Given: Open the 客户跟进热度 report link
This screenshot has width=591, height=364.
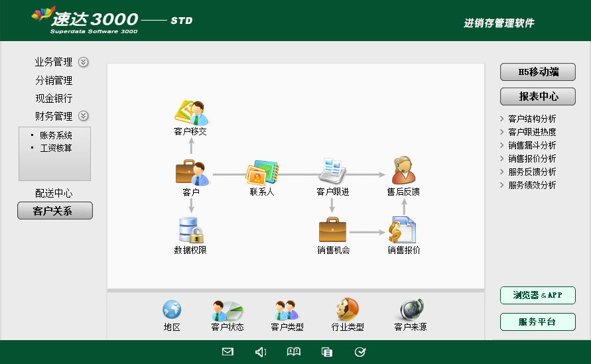Looking at the screenshot, I should pos(532,132).
